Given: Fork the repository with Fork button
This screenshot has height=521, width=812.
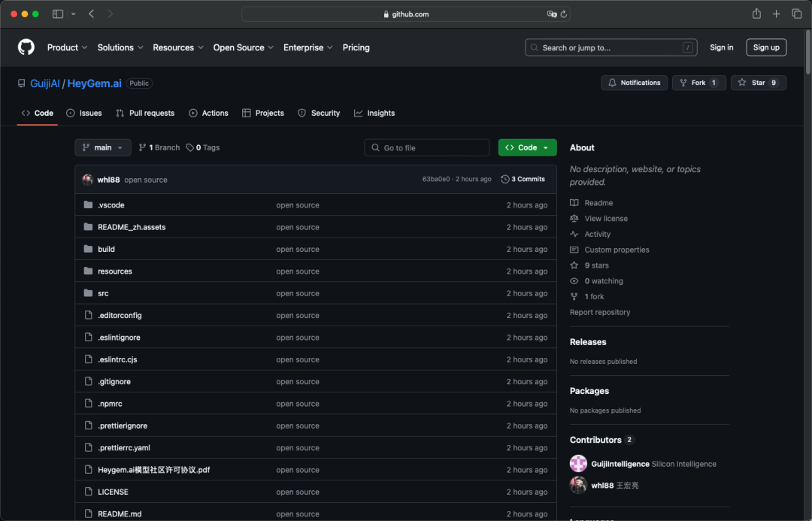Looking at the screenshot, I should (x=698, y=83).
